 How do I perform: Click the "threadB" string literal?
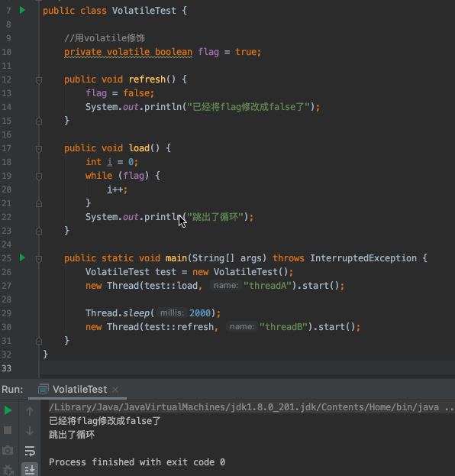click(x=283, y=327)
